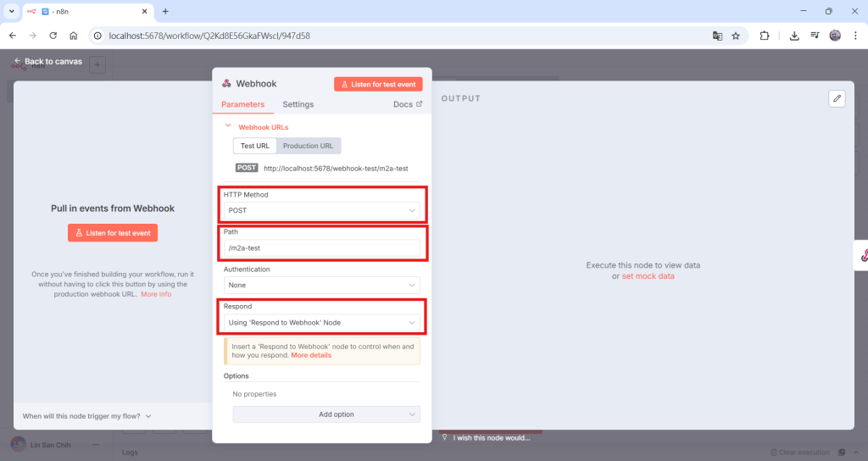
Task: Click the browser forward arrow
Action: click(33, 36)
